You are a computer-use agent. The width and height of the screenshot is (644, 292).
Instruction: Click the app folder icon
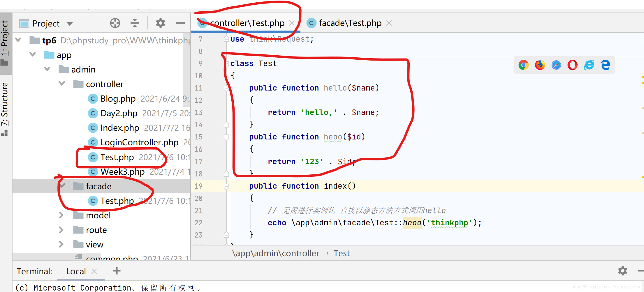[49, 55]
